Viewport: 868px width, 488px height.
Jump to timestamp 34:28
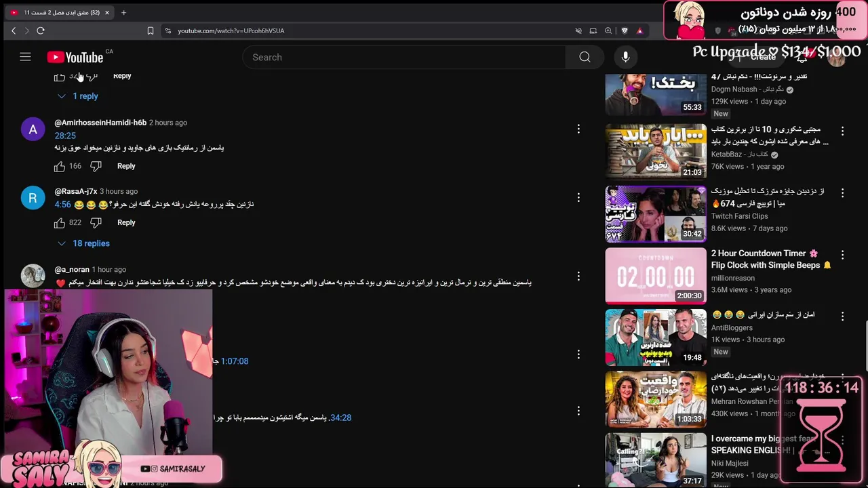click(x=340, y=418)
